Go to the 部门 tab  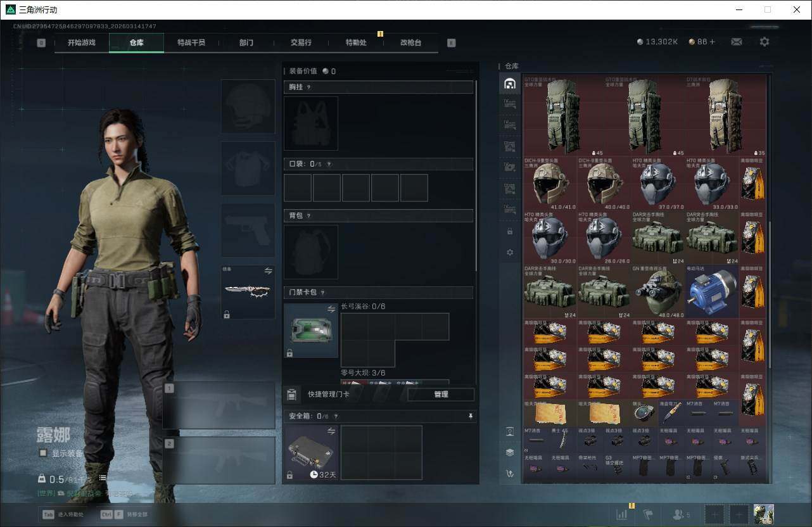coord(246,43)
